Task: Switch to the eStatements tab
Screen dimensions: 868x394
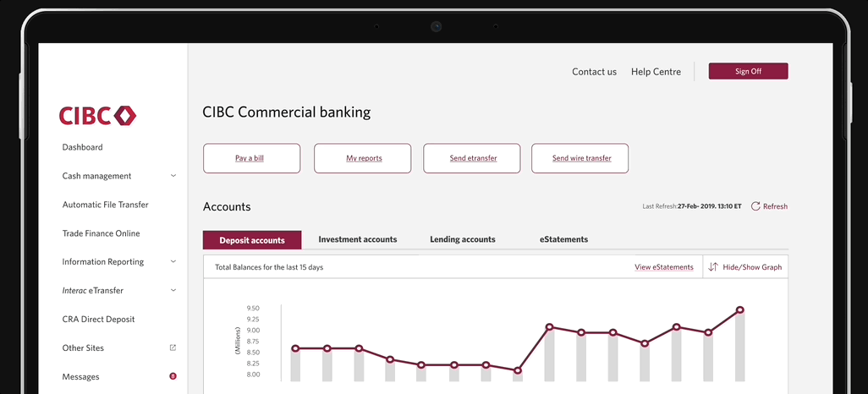Action: click(563, 239)
